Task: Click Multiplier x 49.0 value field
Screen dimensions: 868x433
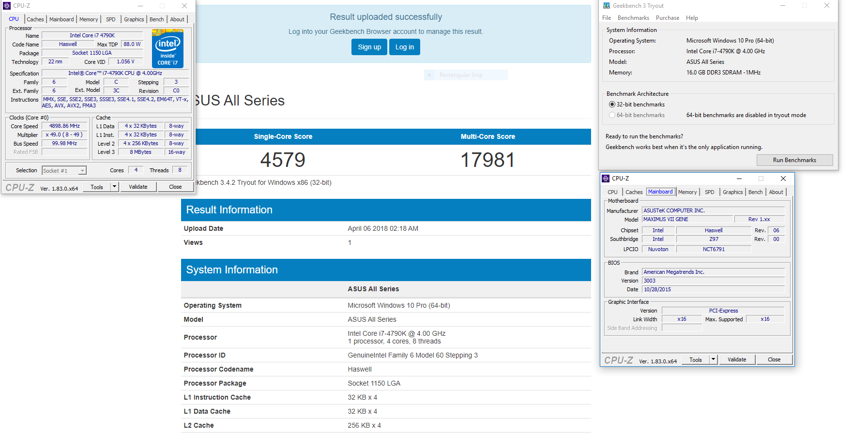Action: pyautogui.click(x=64, y=134)
